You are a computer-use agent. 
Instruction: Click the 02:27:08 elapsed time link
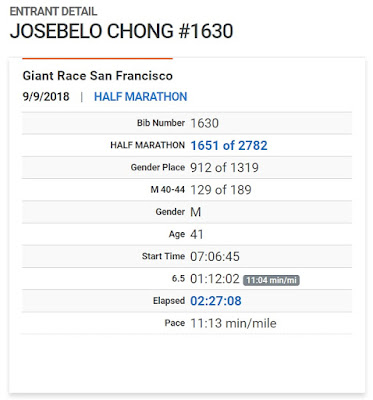tap(216, 301)
